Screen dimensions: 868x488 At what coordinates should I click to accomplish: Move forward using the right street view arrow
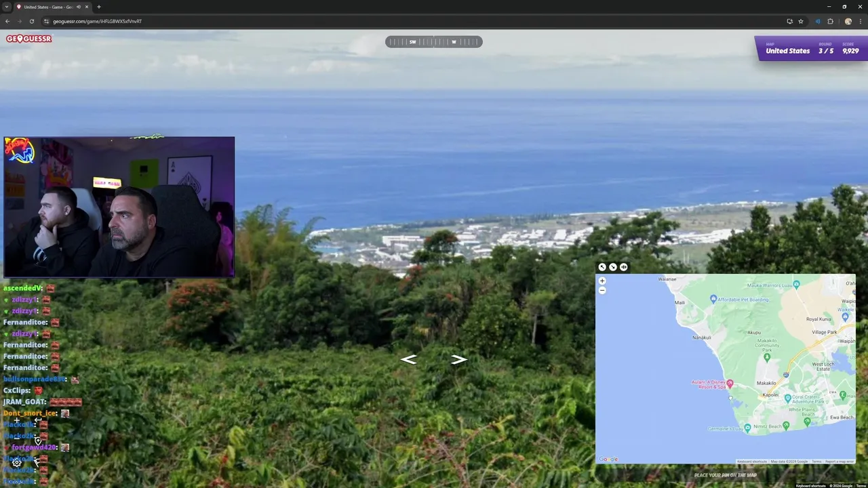click(x=459, y=359)
